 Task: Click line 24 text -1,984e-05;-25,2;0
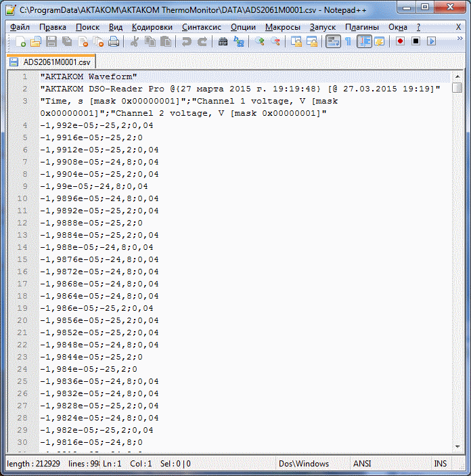89,369
